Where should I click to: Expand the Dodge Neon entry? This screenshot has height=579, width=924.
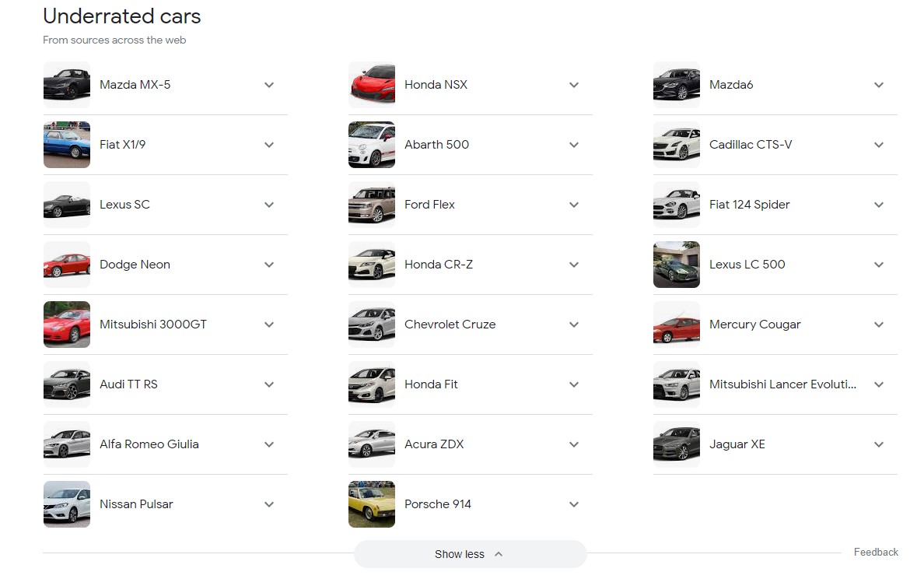point(269,265)
